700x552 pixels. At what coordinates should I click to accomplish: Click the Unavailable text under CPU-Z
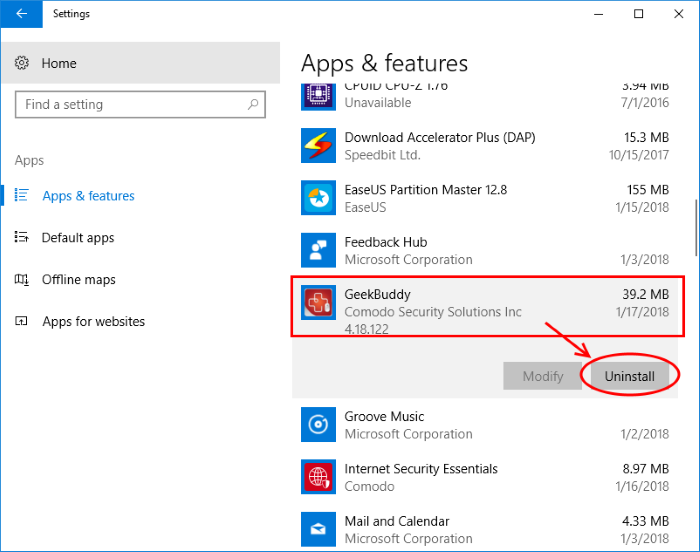pyautogui.click(x=378, y=103)
